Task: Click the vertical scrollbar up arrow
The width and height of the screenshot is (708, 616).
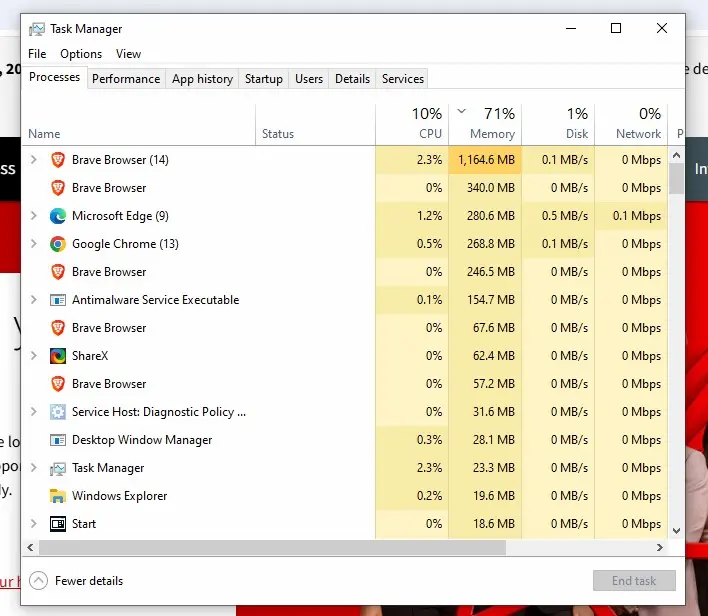Action: [x=676, y=155]
